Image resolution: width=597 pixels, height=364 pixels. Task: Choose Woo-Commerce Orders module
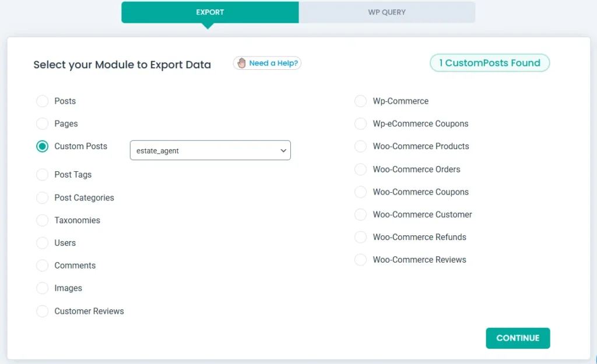coord(361,169)
